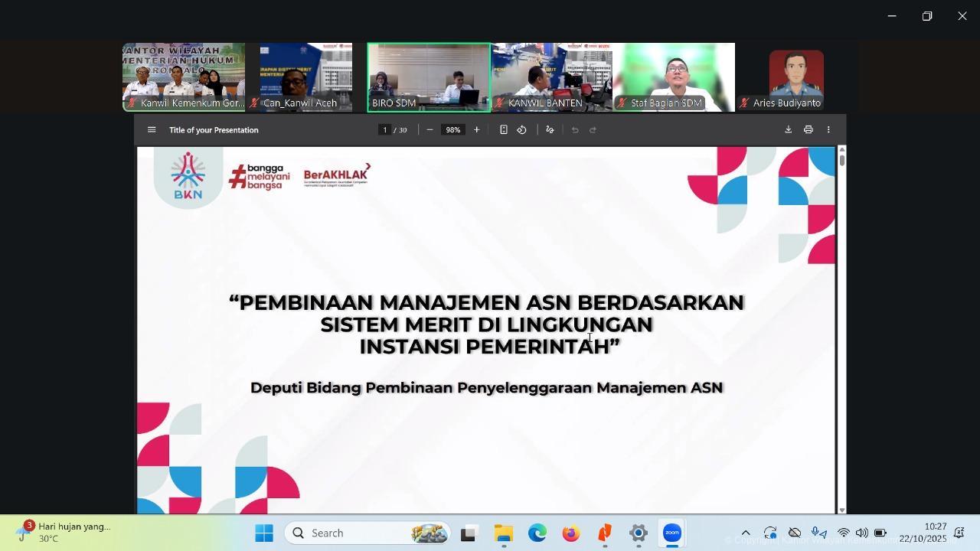Viewport: 980px width, 551px height.
Task: Click the 98% zoom level field
Action: (453, 130)
